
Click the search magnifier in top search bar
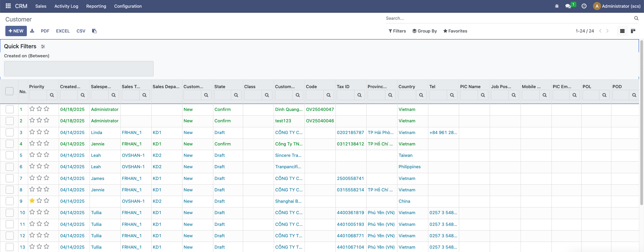click(636, 18)
